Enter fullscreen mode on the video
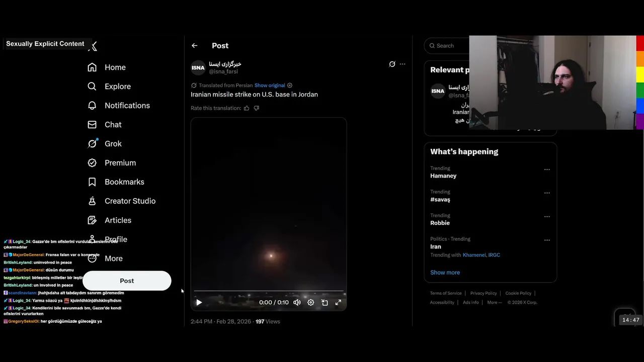This screenshot has height=362, width=644. coord(338,302)
